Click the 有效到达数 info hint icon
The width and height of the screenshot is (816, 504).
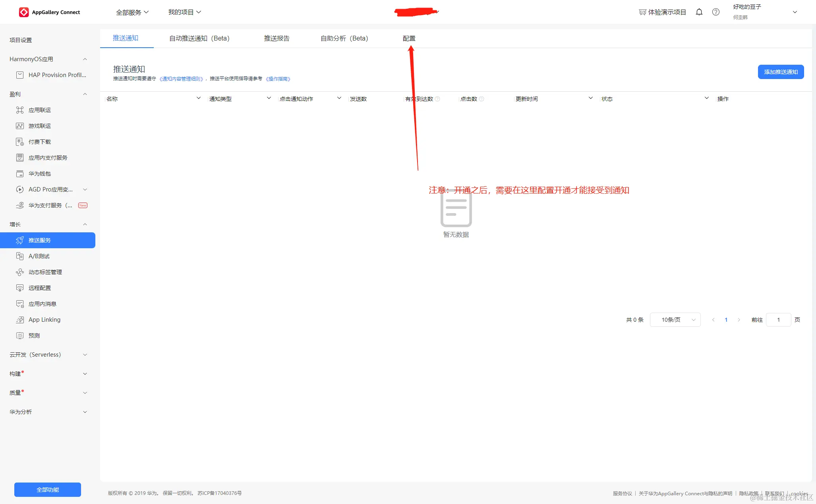tap(437, 99)
